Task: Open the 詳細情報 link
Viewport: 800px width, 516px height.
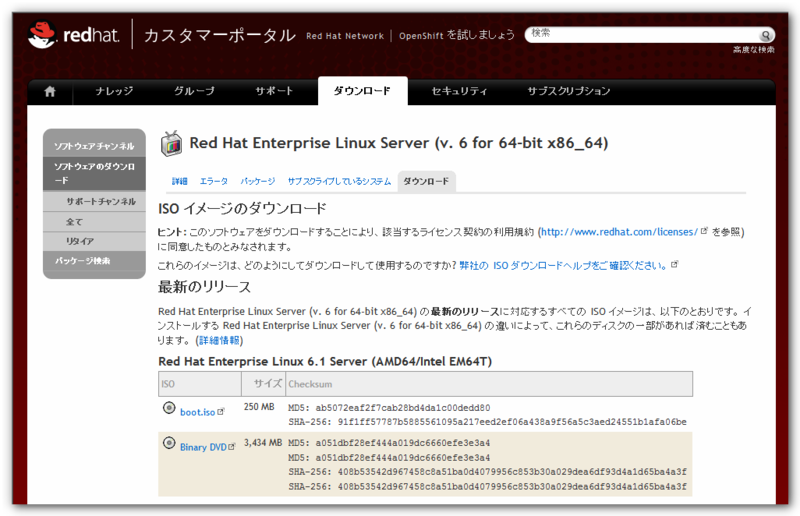Action: 219,340
